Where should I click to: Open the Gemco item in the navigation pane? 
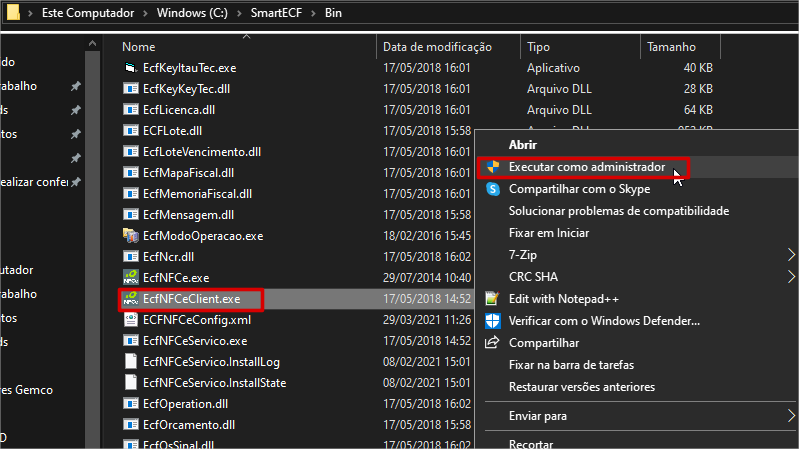click(x=26, y=390)
